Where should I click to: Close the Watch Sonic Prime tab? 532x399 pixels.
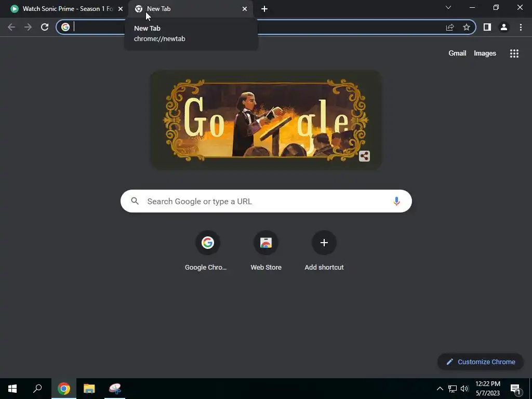coord(121,9)
